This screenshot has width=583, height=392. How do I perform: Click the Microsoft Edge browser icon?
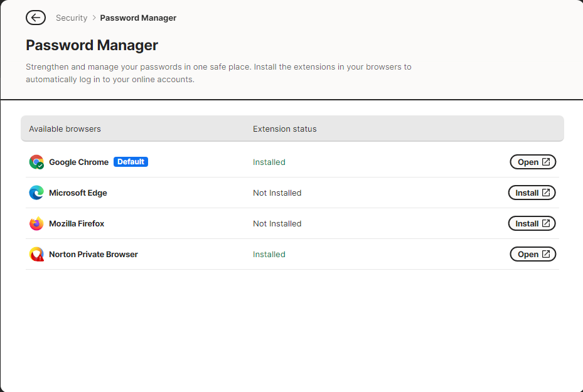point(36,193)
